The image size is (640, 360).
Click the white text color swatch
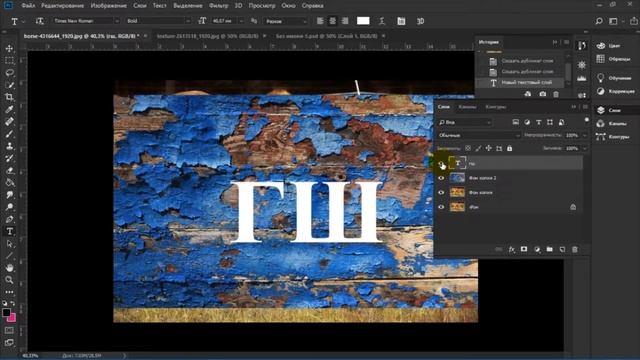363,21
